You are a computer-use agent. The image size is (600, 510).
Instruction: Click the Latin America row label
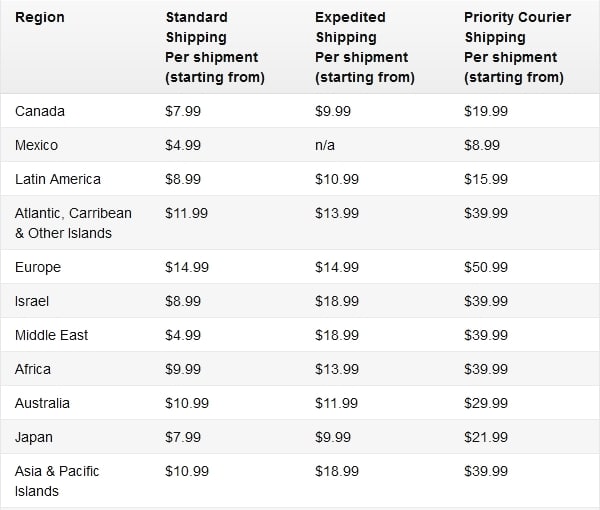click(x=58, y=179)
